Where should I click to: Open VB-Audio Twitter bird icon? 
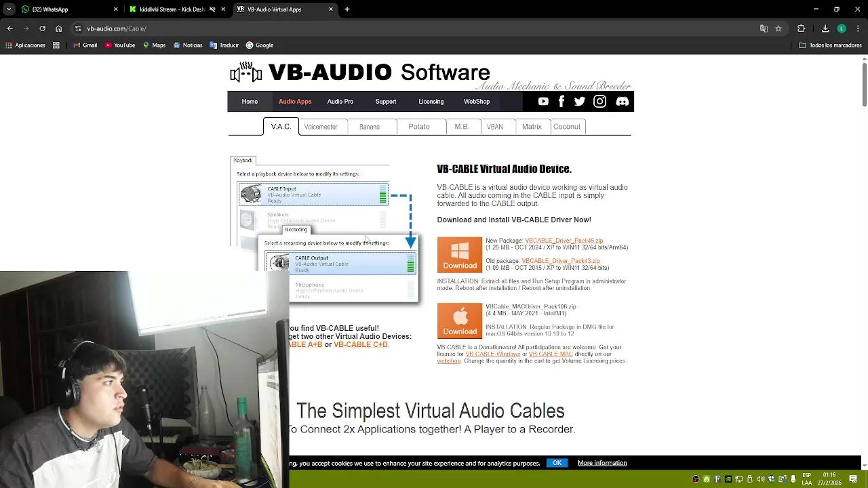[580, 102]
